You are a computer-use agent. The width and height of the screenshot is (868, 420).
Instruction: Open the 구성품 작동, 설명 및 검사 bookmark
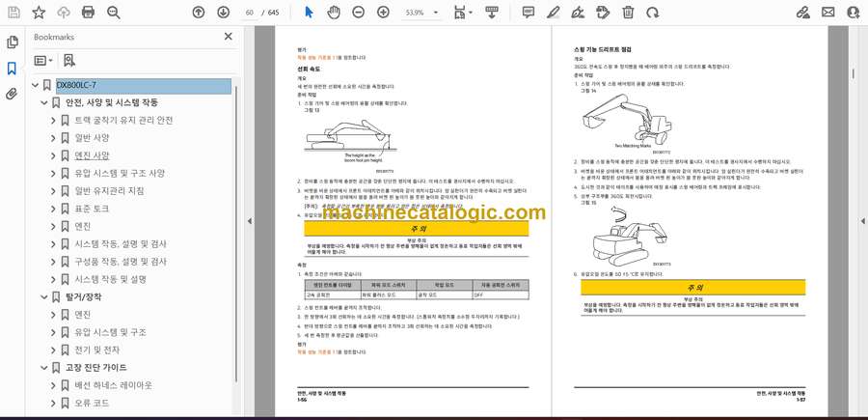point(121,262)
